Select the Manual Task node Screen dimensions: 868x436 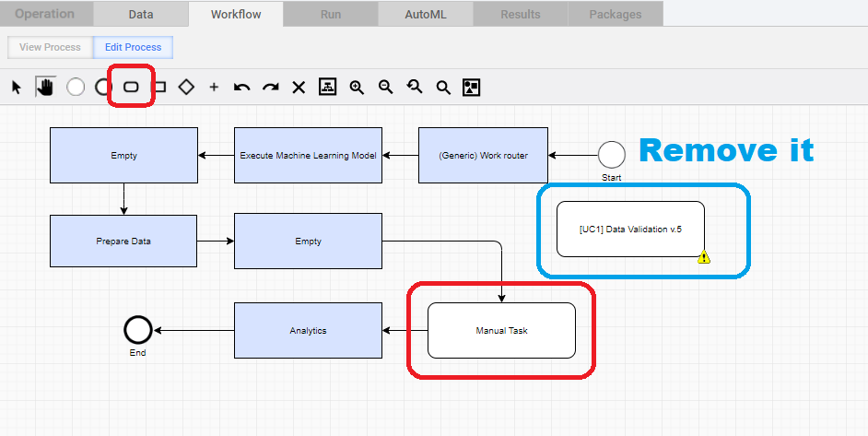[x=501, y=330]
